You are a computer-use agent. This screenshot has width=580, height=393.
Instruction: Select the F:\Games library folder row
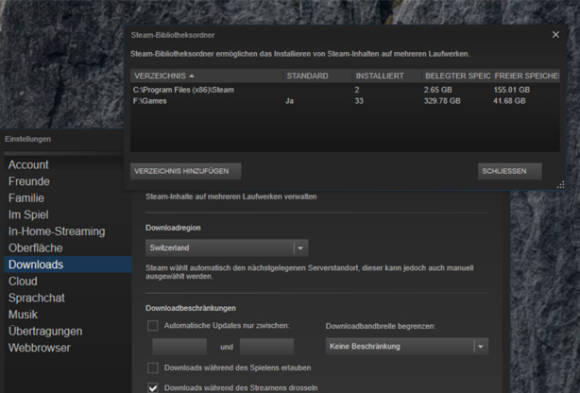[x=345, y=101]
